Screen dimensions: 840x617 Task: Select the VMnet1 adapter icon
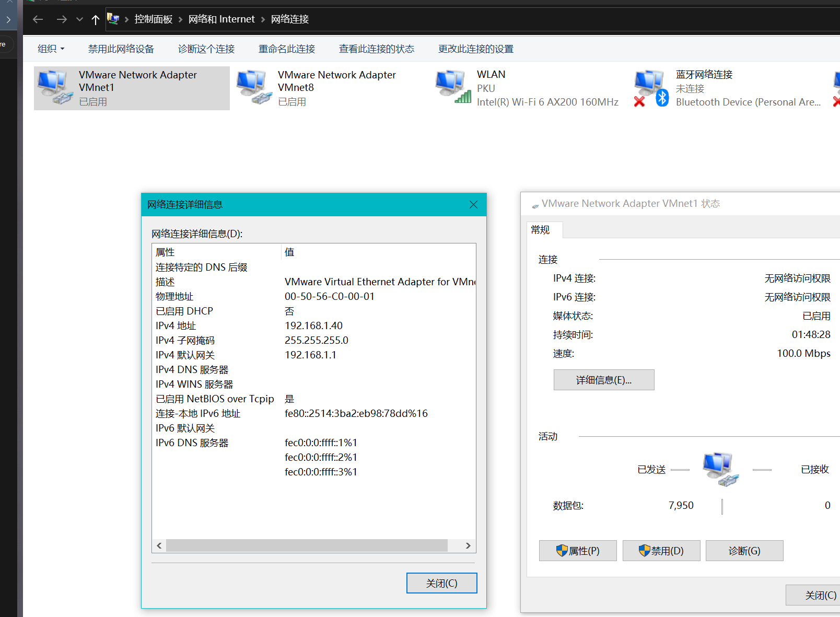[x=55, y=87]
